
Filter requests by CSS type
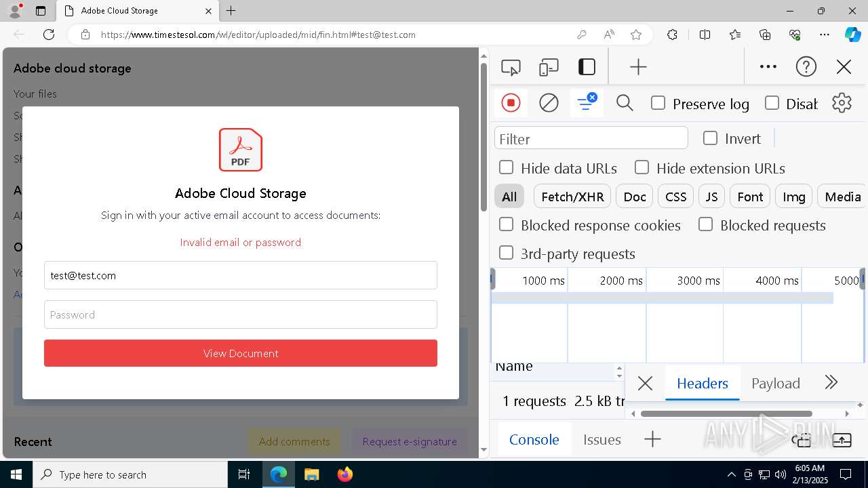[x=675, y=197]
